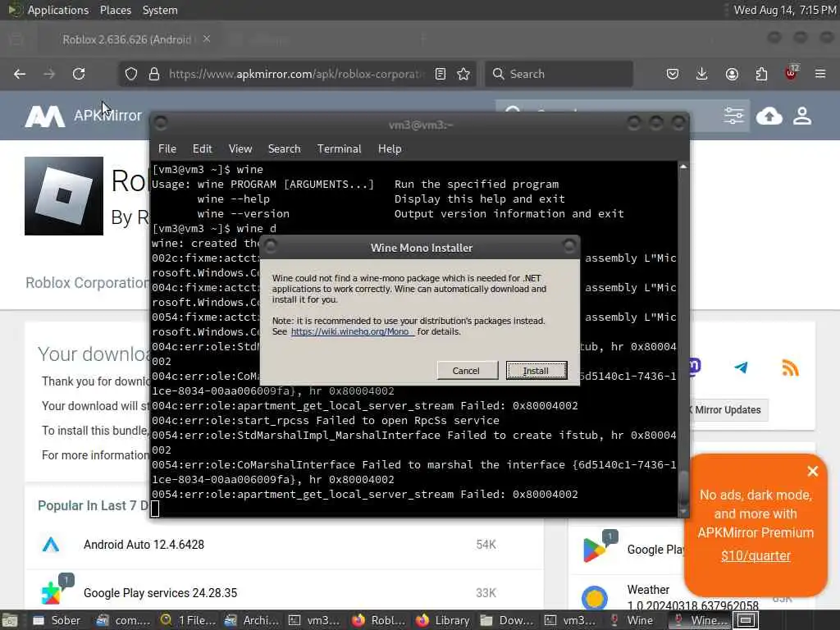Open Android Auto 12.4.6428 entry
Image resolution: width=840 pixels, height=630 pixels.
click(144, 545)
